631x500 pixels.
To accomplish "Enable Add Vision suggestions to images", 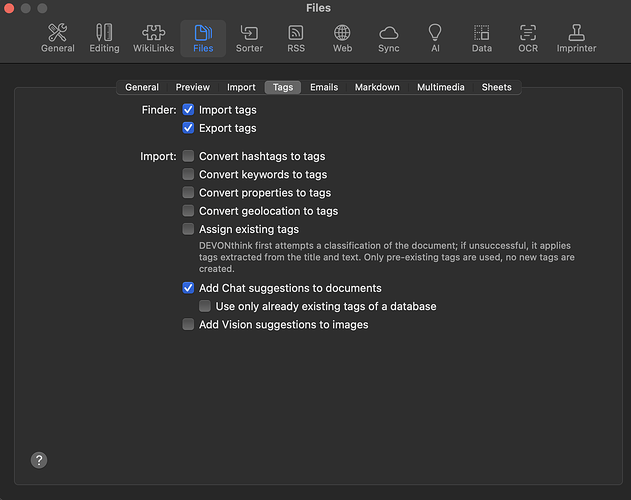I will pos(188,325).
